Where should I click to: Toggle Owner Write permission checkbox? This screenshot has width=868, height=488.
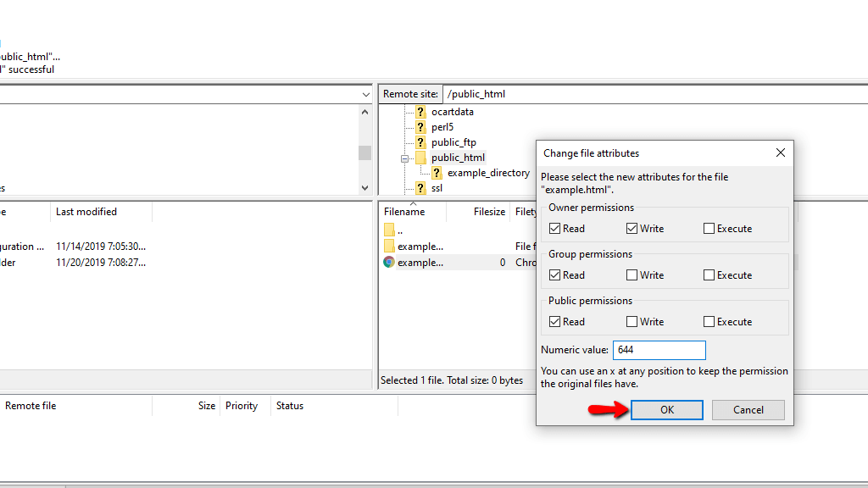632,229
